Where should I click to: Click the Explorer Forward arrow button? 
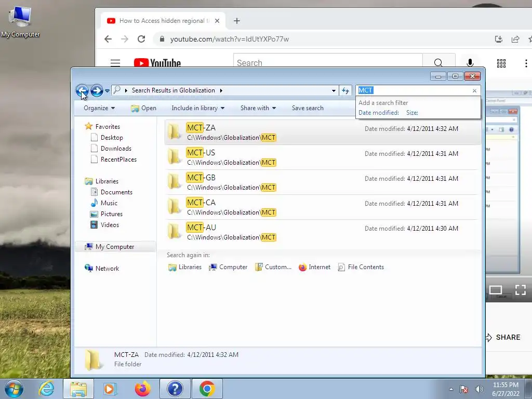pos(97,90)
